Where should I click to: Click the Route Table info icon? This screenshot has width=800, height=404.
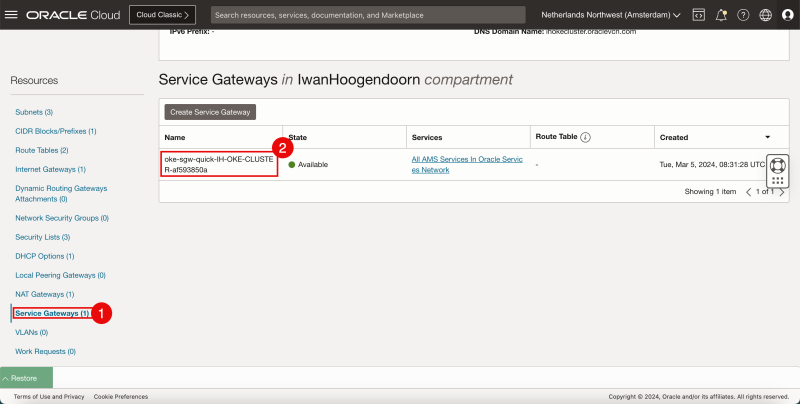tap(586, 137)
